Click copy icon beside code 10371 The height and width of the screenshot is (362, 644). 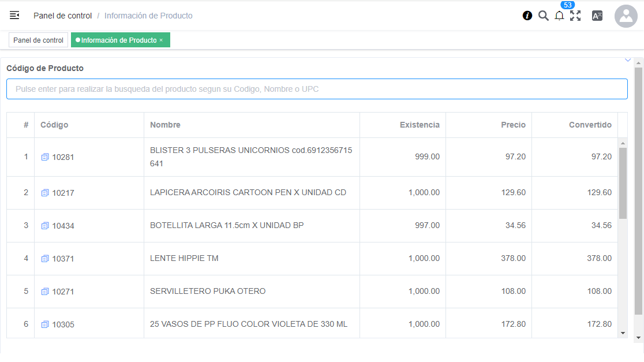[45, 259]
